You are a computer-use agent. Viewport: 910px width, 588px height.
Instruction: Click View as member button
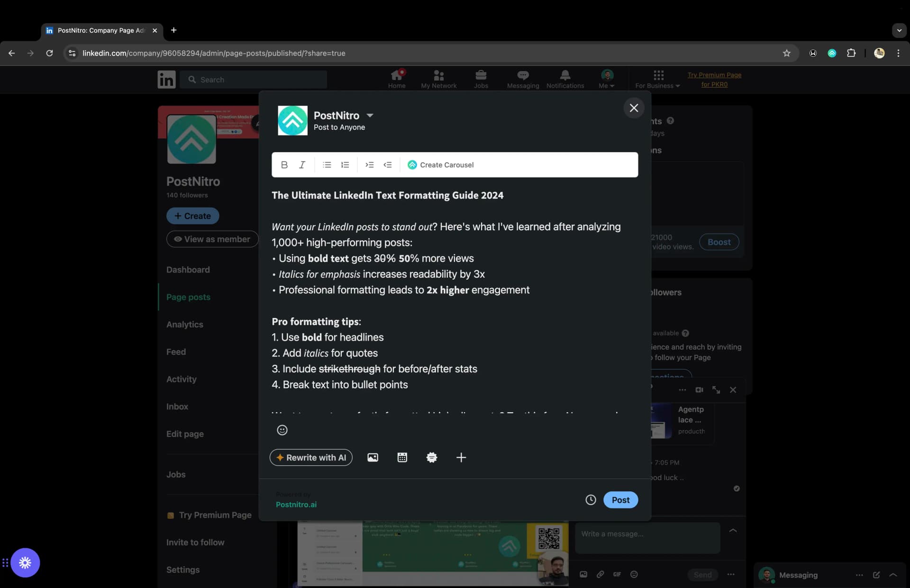pos(212,239)
